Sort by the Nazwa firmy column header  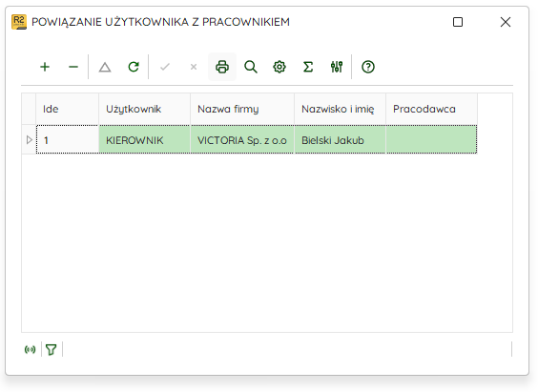coord(242,109)
